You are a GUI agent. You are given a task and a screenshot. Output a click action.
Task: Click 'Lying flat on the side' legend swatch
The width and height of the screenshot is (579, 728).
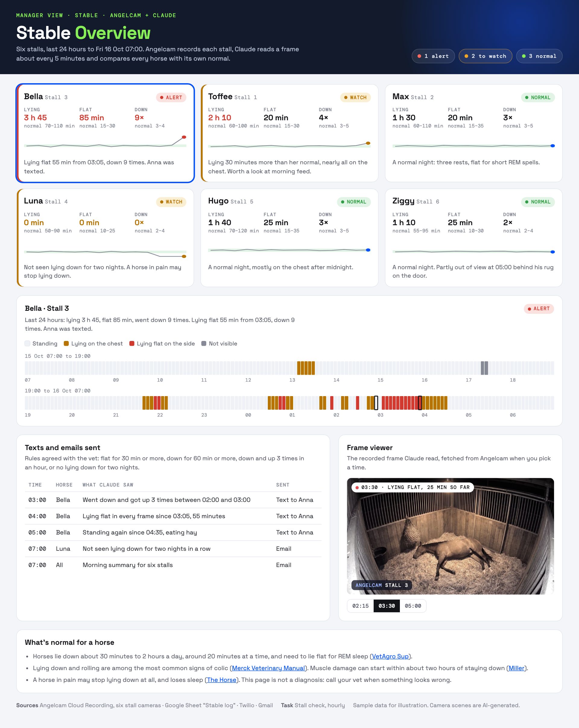(132, 343)
